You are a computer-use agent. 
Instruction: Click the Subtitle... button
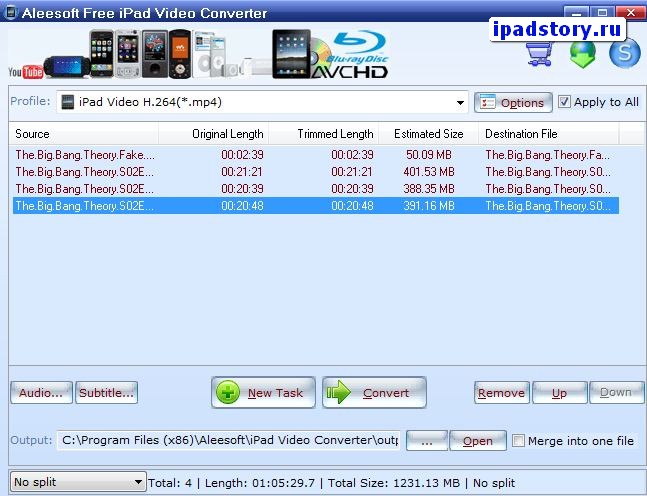click(x=106, y=392)
